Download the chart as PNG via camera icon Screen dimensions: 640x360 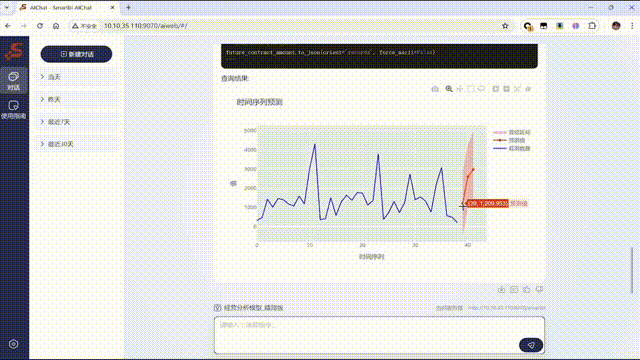pos(435,89)
